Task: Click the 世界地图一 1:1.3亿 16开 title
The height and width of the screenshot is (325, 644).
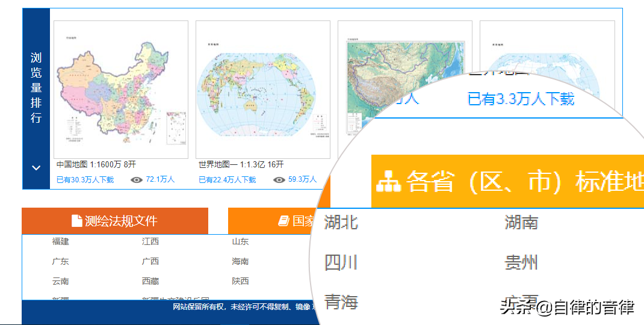Action: 241,165
